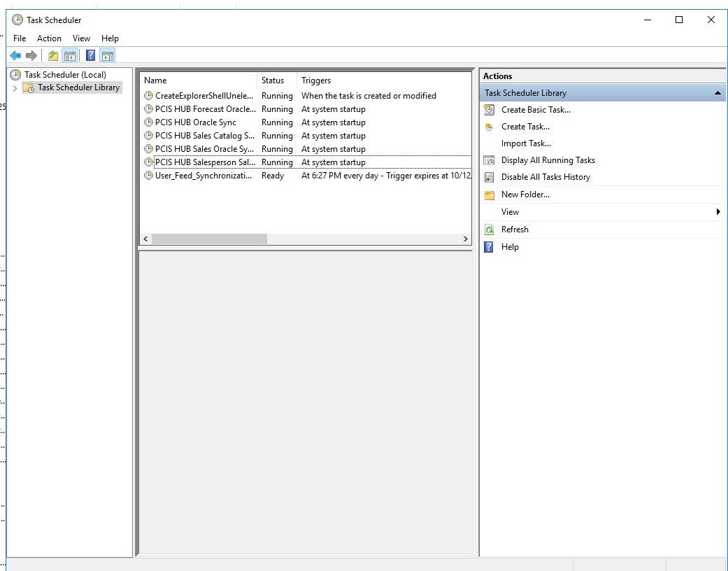
Task: Click the PCIS HUB Oracle Sync task icon
Action: (x=148, y=122)
